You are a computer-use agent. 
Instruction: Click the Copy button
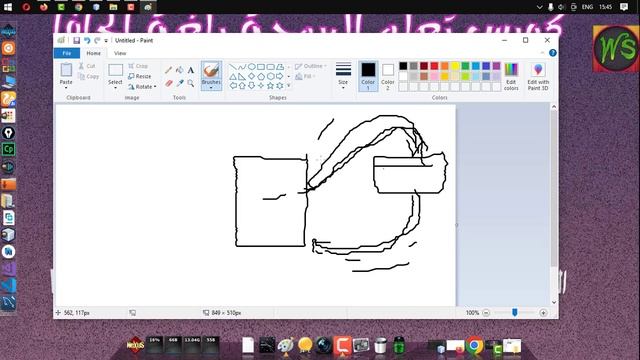88,76
